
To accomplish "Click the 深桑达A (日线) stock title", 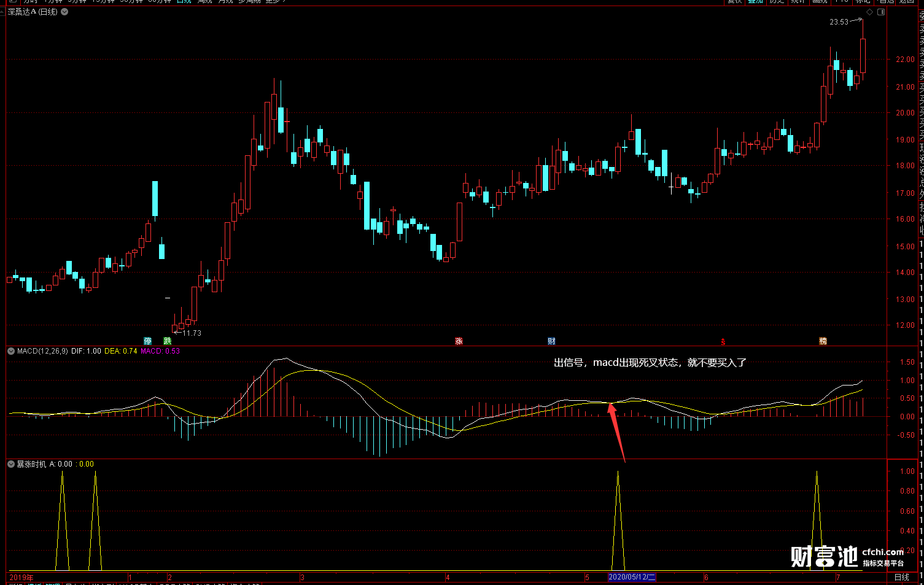I will pos(33,12).
